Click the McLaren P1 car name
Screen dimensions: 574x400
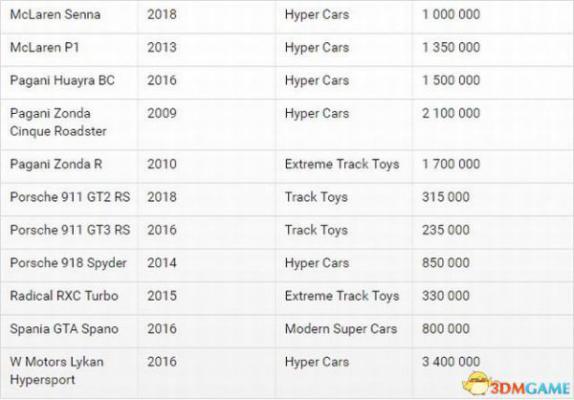point(45,48)
